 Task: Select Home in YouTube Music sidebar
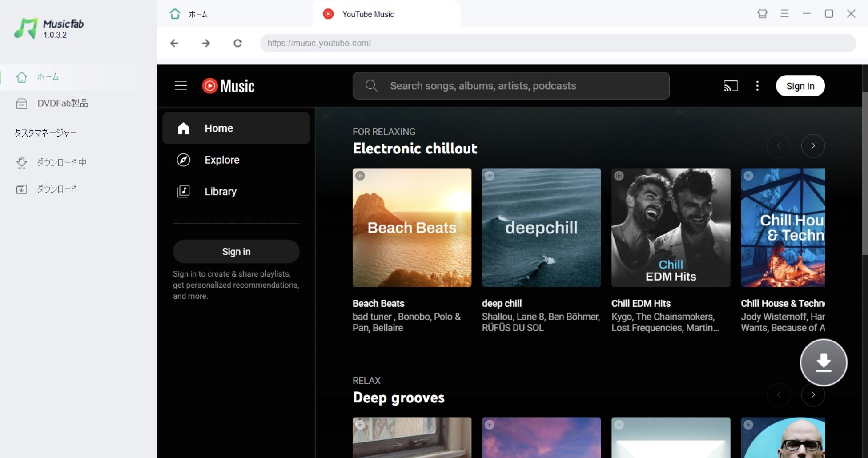tap(236, 128)
